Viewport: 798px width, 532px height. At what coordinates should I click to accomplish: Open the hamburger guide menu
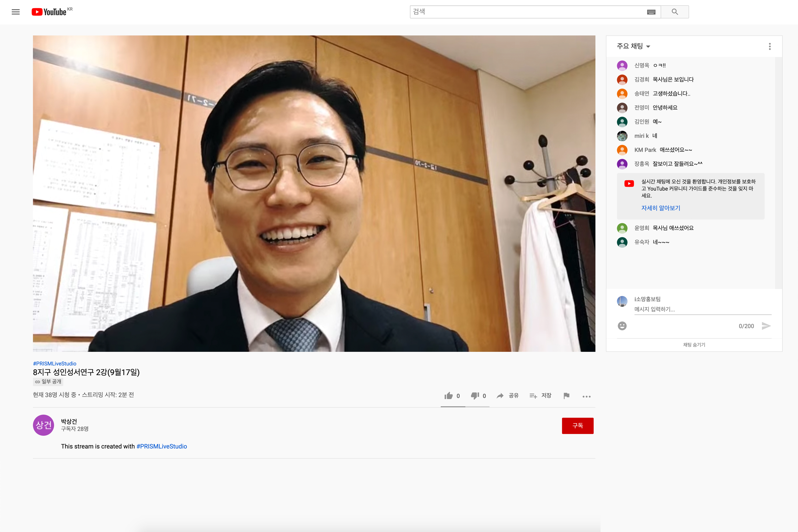(16, 12)
